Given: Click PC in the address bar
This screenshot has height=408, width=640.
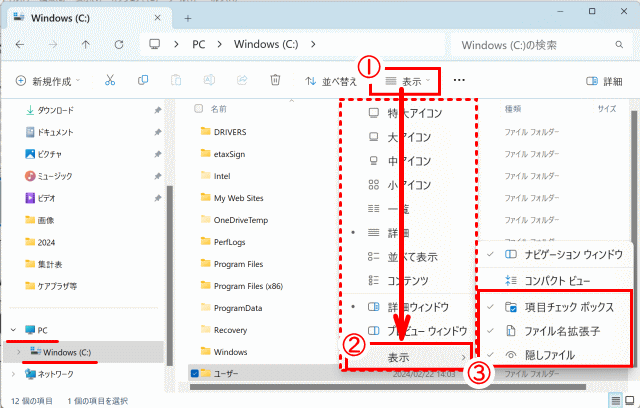Looking at the screenshot, I should coord(199,44).
